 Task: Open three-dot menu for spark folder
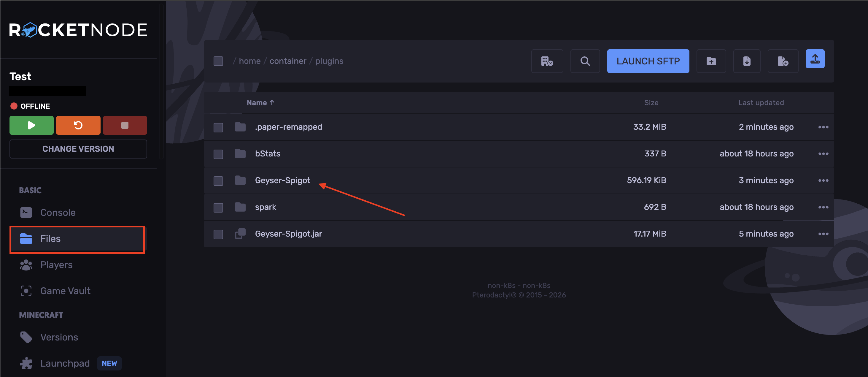tap(823, 207)
